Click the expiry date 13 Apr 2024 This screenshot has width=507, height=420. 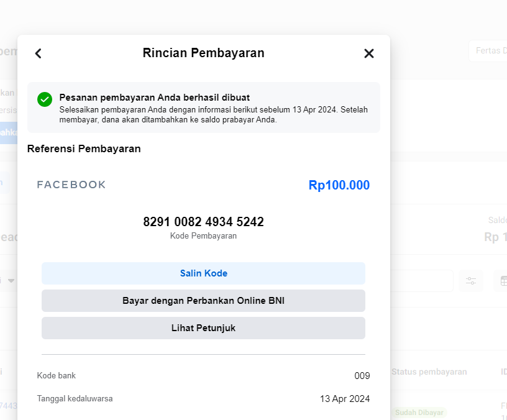(345, 399)
